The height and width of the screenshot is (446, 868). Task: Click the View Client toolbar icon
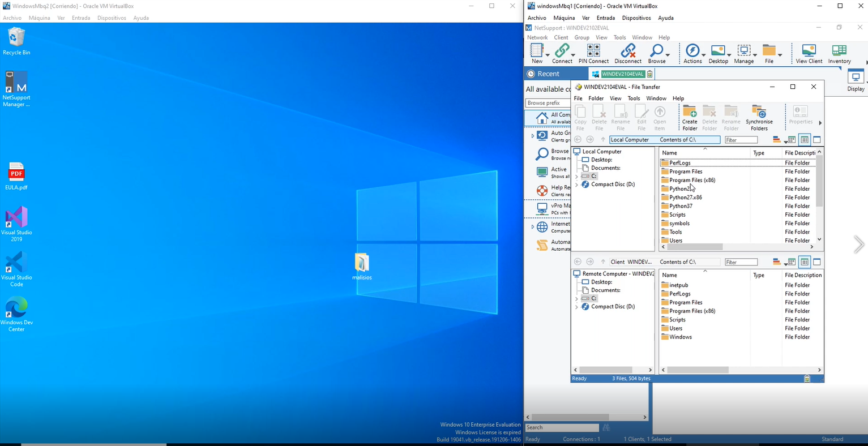pyautogui.click(x=809, y=54)
